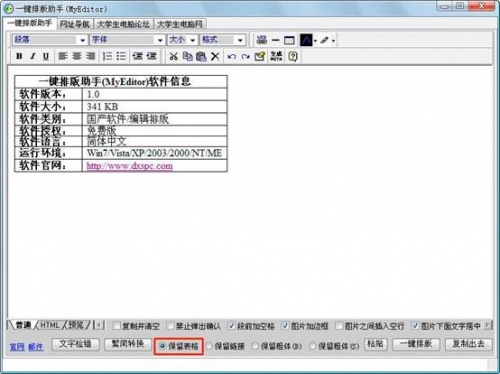Toggle italic formatting
Viewport: 500px width, 374px height.
coord(32,56)
